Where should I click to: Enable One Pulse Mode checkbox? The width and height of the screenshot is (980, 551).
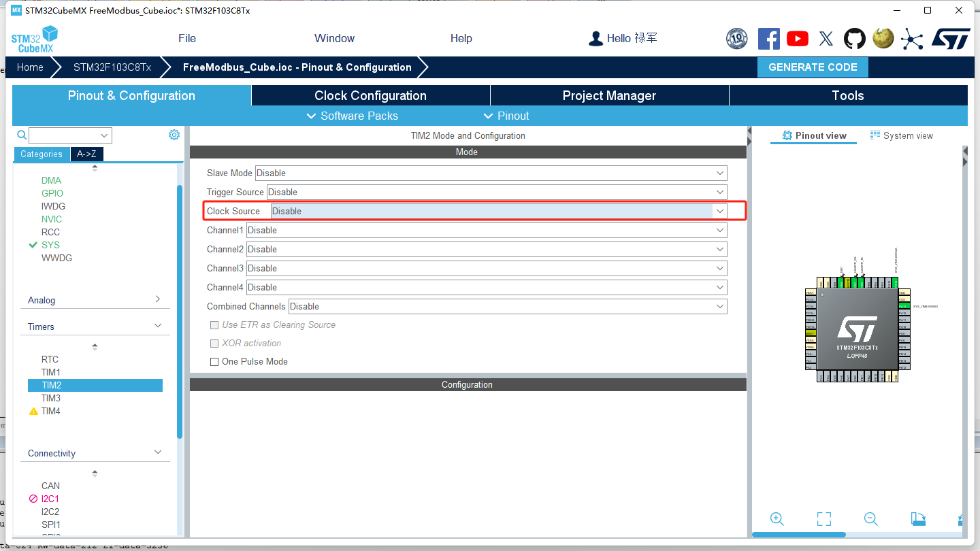point(214,362)
